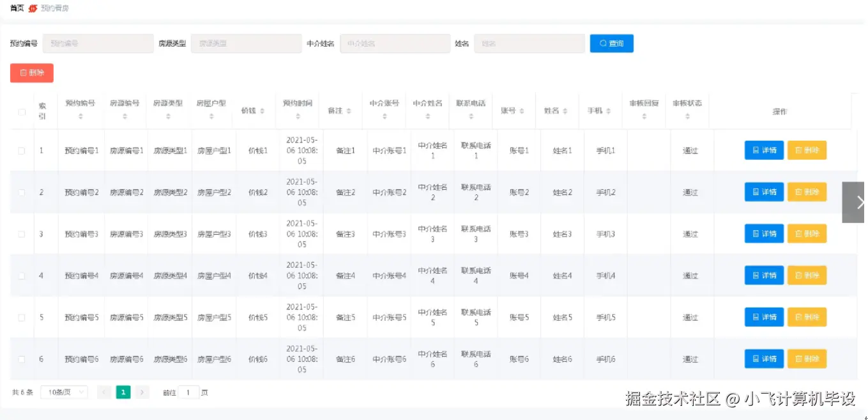Click the 前往 page number input
The width and height of the screenshot is (868, 420).
click(188, 393)
